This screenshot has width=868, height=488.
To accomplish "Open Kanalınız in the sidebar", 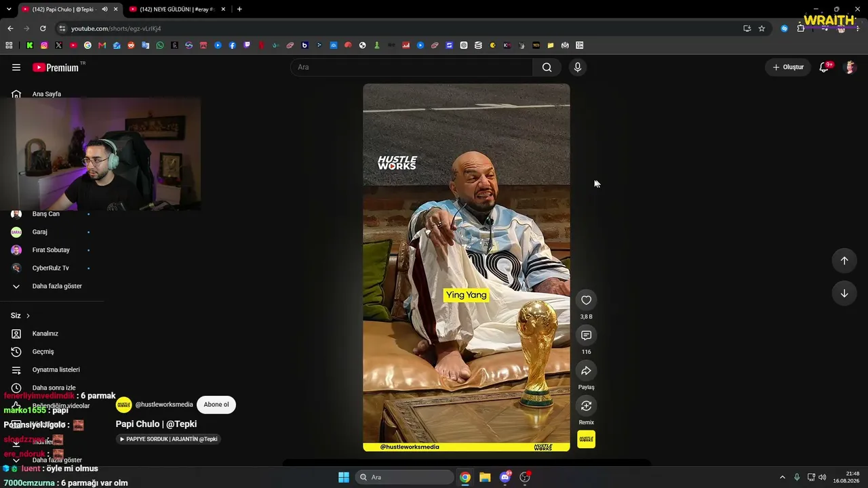I will tap(45, 333).
